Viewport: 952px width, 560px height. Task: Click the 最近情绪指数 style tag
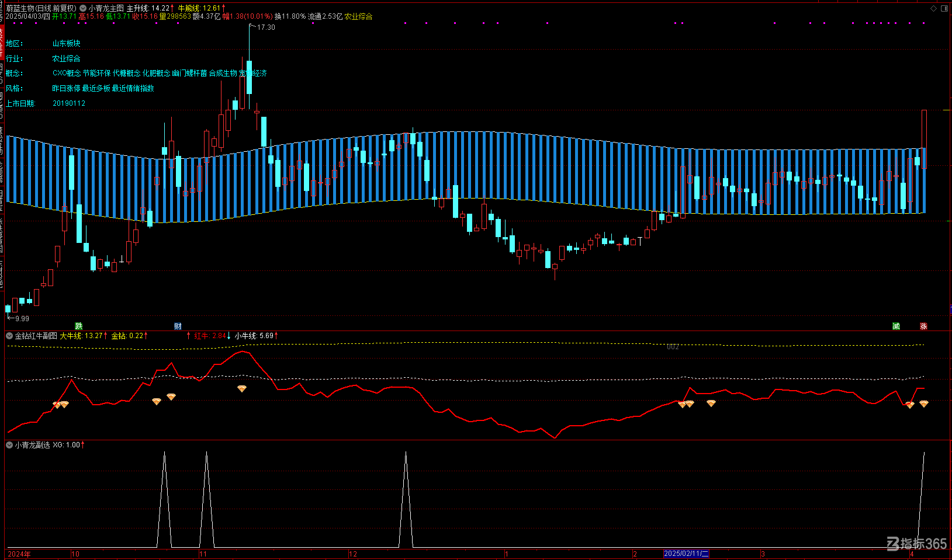point(133,88)
